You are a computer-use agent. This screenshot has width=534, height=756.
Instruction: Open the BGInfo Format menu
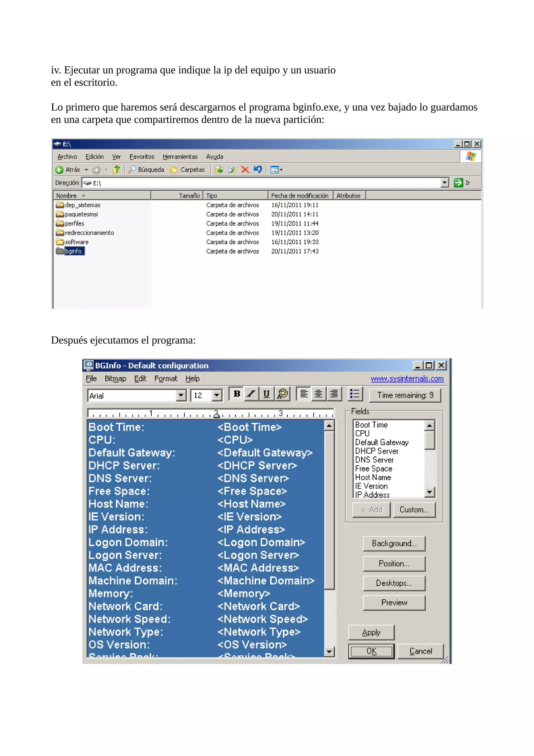(166, 379)
